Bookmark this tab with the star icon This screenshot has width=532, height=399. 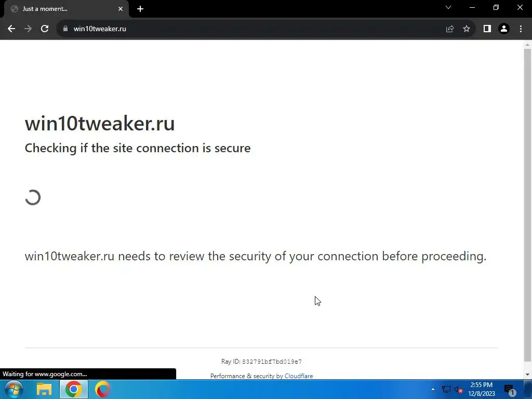point(467,29)
